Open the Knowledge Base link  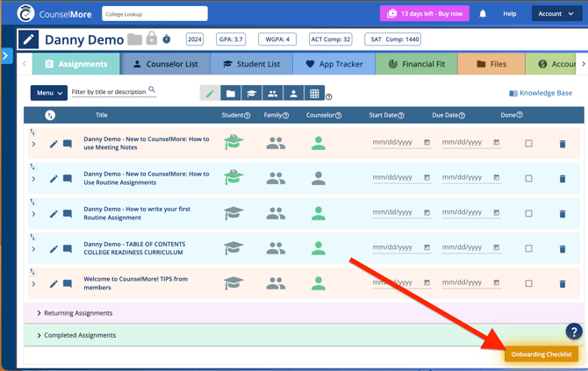point(541,93)
